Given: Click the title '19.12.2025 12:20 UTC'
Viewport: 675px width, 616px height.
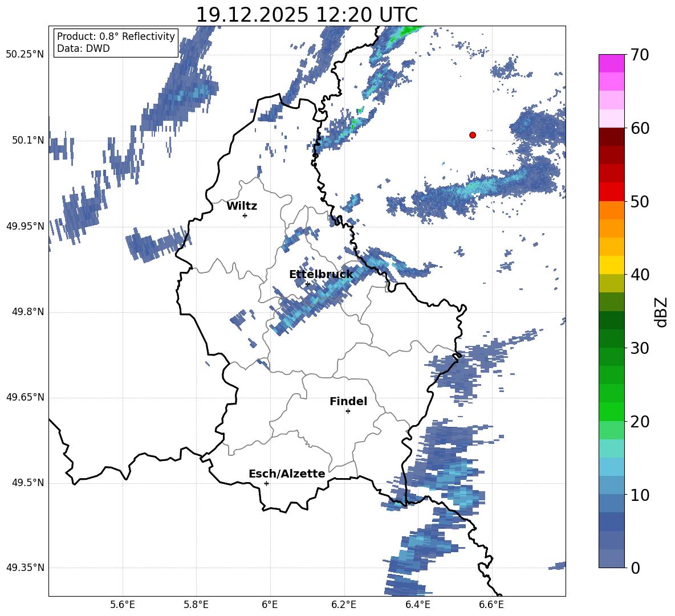Looking at the screenshot, I should tap(307, 15).
